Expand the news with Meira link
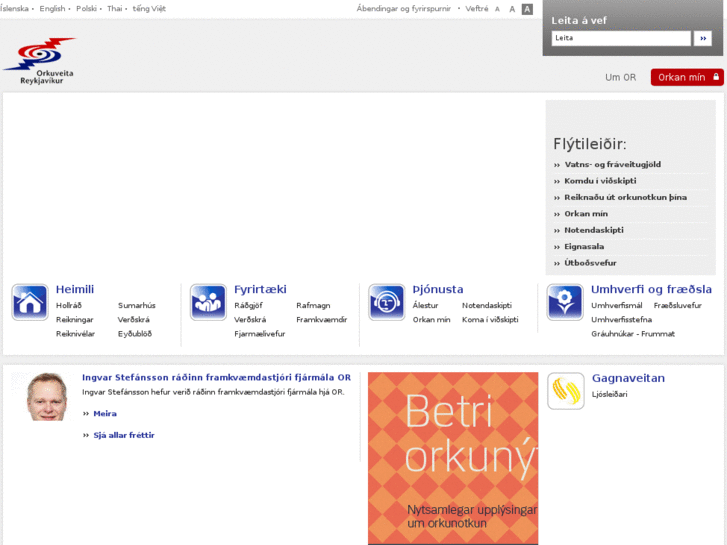This screenshot has width=727, height=545. pos(105,413)
